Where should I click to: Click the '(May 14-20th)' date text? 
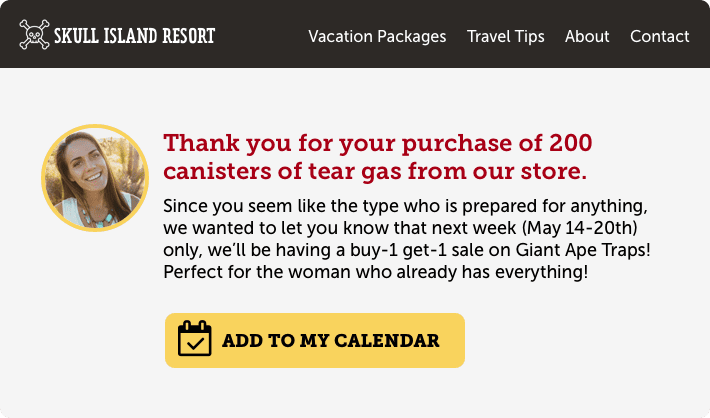[580, 228]
